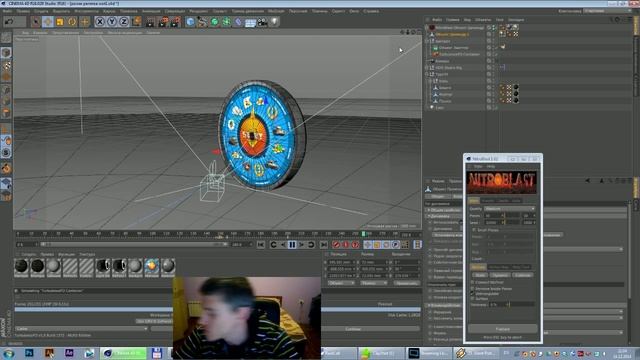Select the Live Selection tool
This screenshot has width=640, height=360.
pos(36,22)
